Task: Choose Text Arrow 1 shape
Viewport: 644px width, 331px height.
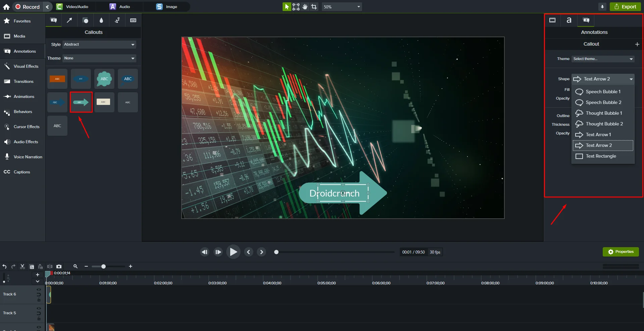Action: click(x=603, y=134)
